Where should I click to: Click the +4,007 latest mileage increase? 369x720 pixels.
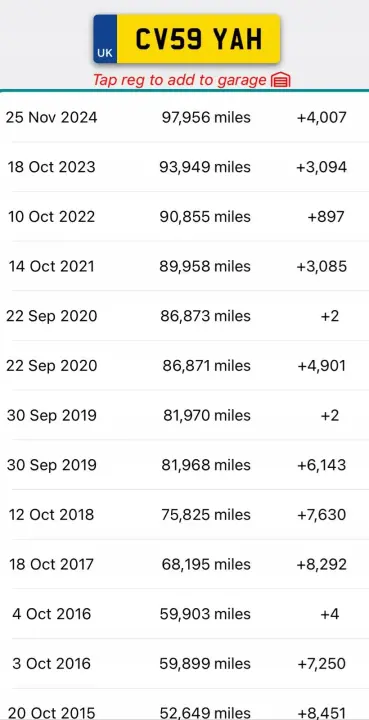pos(322,118)
